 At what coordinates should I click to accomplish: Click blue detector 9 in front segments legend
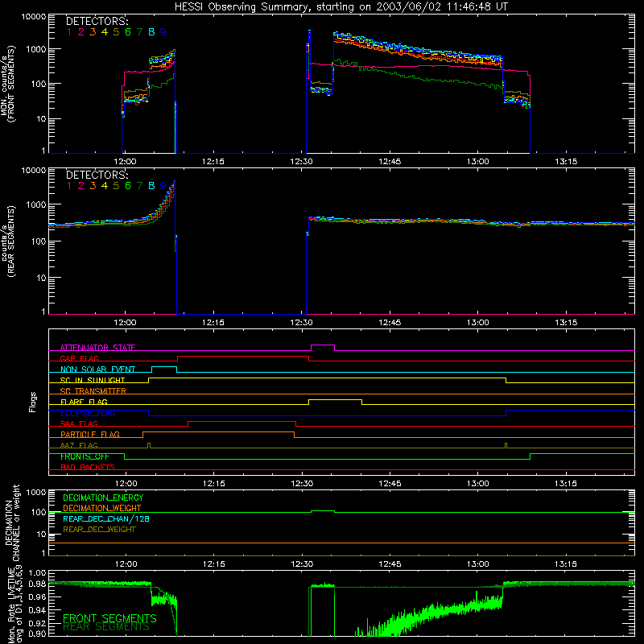163,32
